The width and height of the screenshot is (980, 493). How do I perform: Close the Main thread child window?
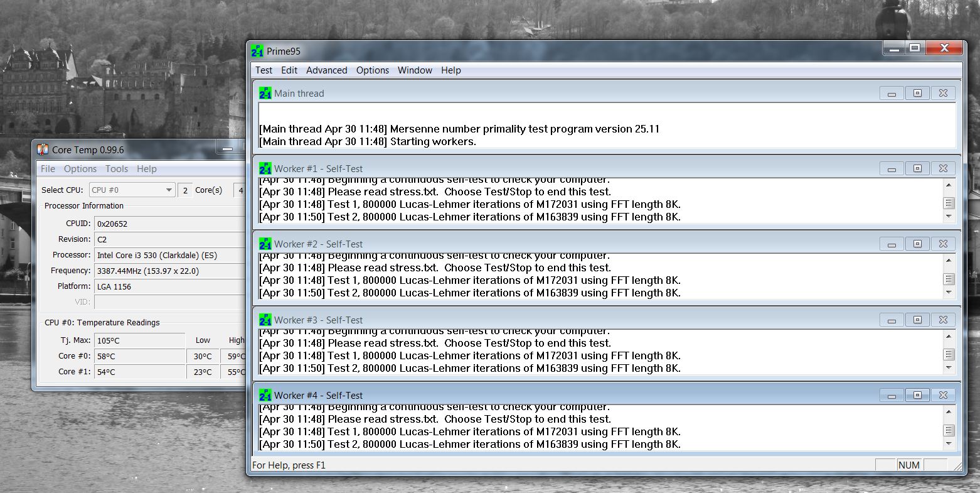pyautogui.click(x=943, y=93)
